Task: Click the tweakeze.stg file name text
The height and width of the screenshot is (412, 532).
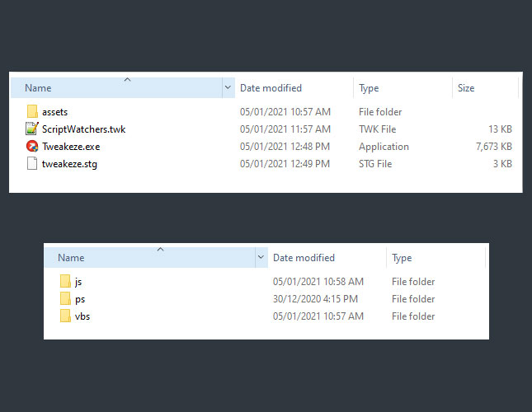Action: click(x=70, y=163)
